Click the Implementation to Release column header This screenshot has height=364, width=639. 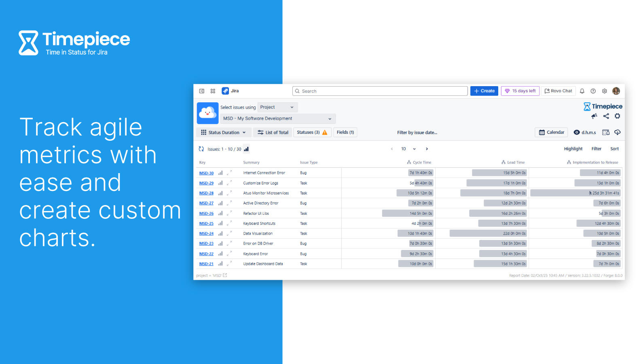point(592,163)
